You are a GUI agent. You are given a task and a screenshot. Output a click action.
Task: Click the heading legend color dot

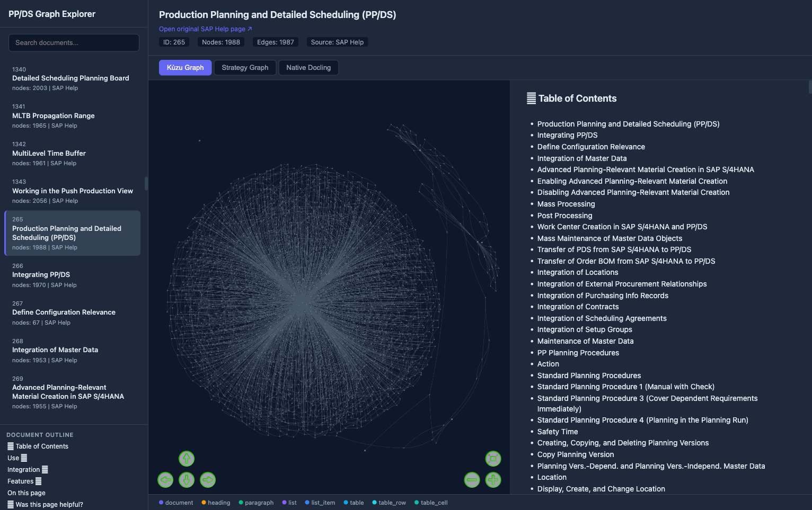(x=204, y=503)
